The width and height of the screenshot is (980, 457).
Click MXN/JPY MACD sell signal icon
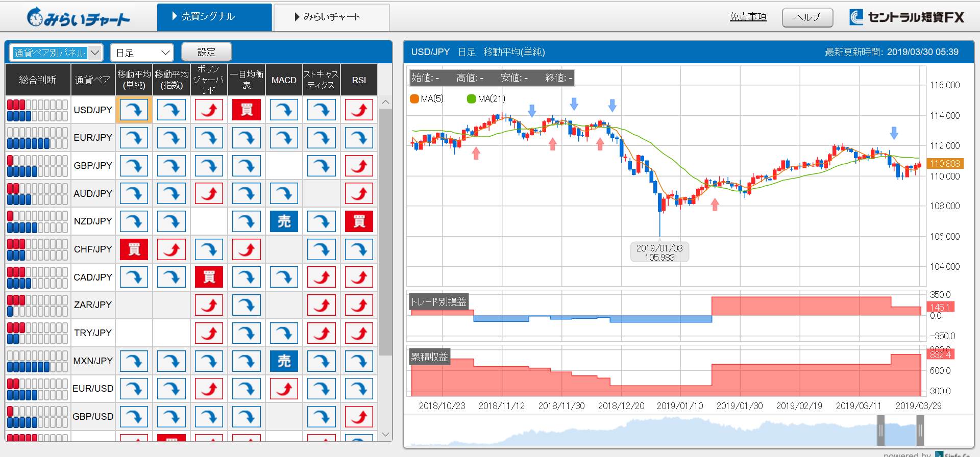click(x=284, y=361)
